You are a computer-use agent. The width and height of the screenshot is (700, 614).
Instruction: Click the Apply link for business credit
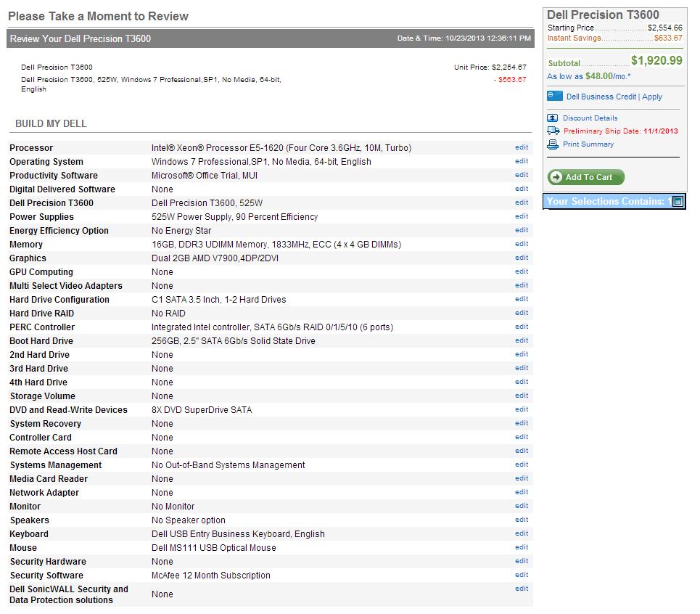(x=652, y=97)
